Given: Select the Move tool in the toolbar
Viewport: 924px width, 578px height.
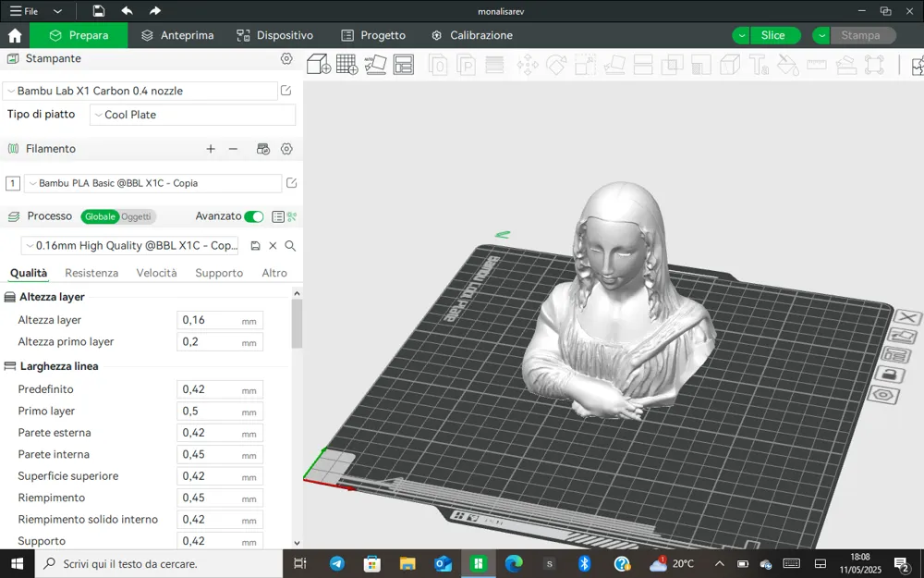Looking at the screenshot, I should pos(528,65).
